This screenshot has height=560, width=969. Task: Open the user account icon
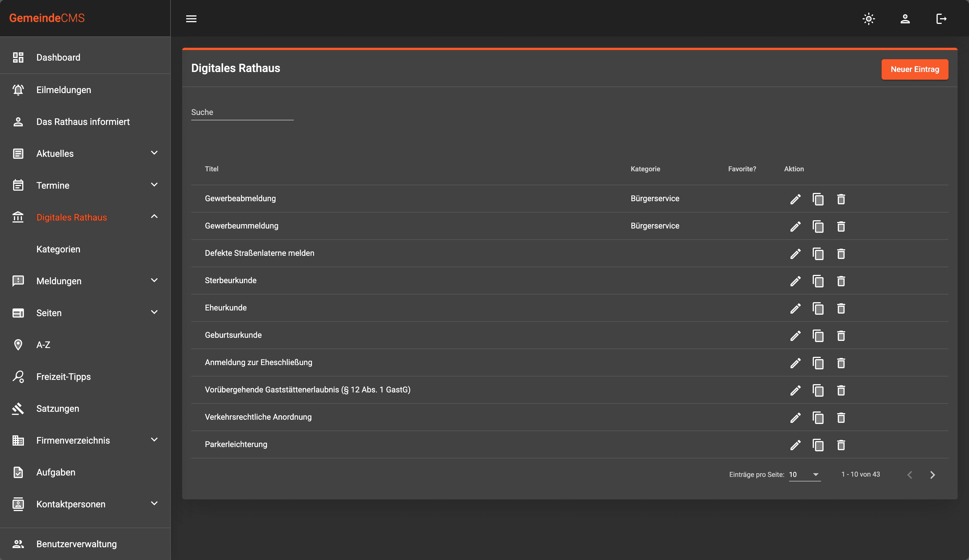coord(905,18)
